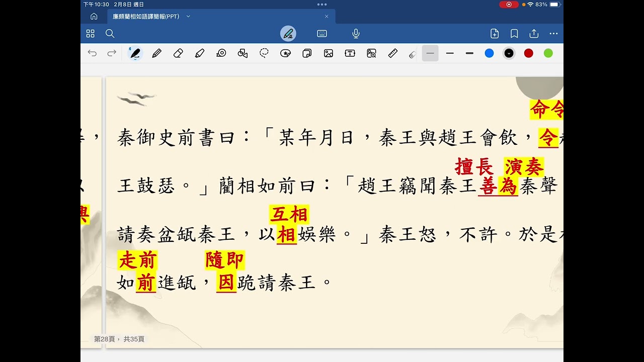Add a new page with the page-plus icon
Image resolution: width=644 pixels, height=362 pixels.
(495, 34)
